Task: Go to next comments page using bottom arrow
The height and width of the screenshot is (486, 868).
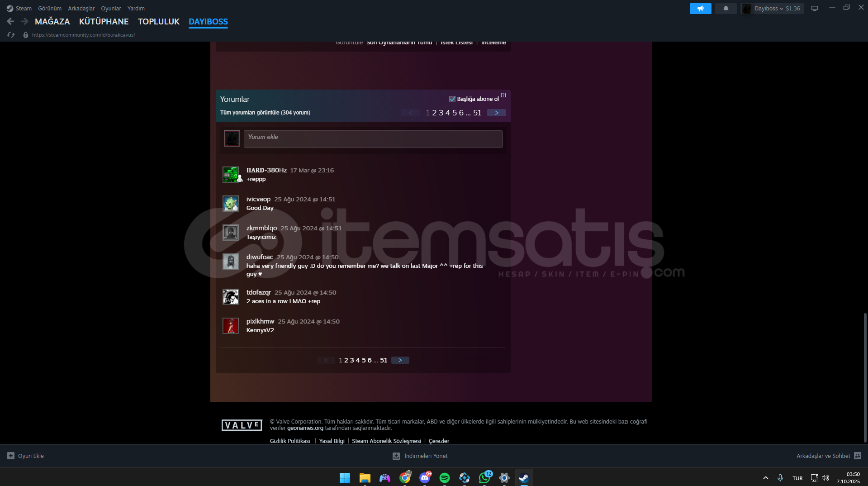Action: (400, 360)
